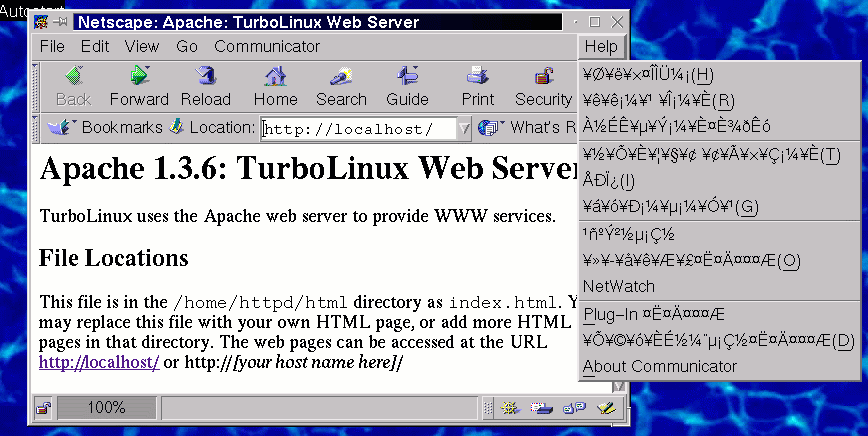
Task: Select the Help item marked (T)
Action: 719,155
